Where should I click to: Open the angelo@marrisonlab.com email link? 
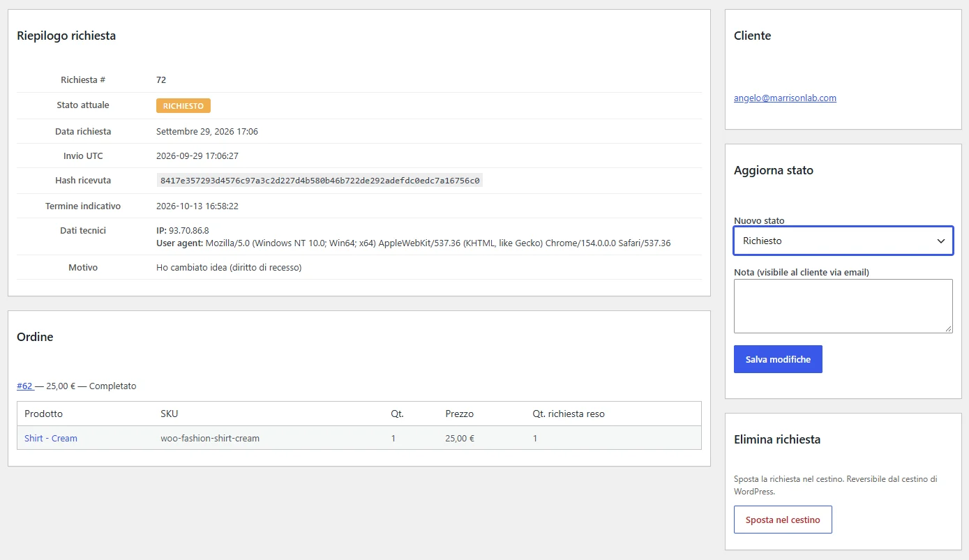pyautogui.click(x=785, y=98)
